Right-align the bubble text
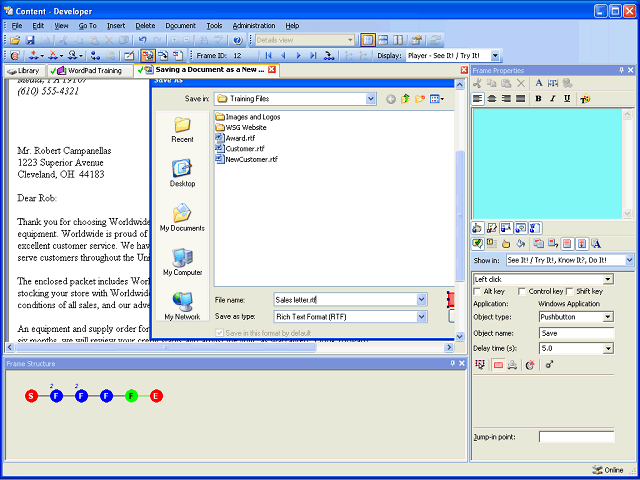The width and height of the screenshot is (640, 480). coord(506,99)
